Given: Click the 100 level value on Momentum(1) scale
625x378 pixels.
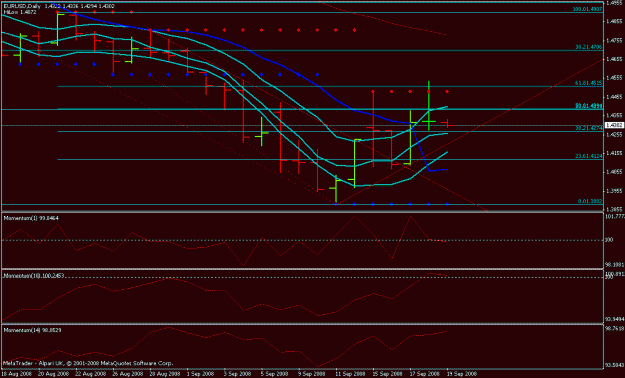Looking at the screenshot, I should pyautogui.click(x=610, y=240).
